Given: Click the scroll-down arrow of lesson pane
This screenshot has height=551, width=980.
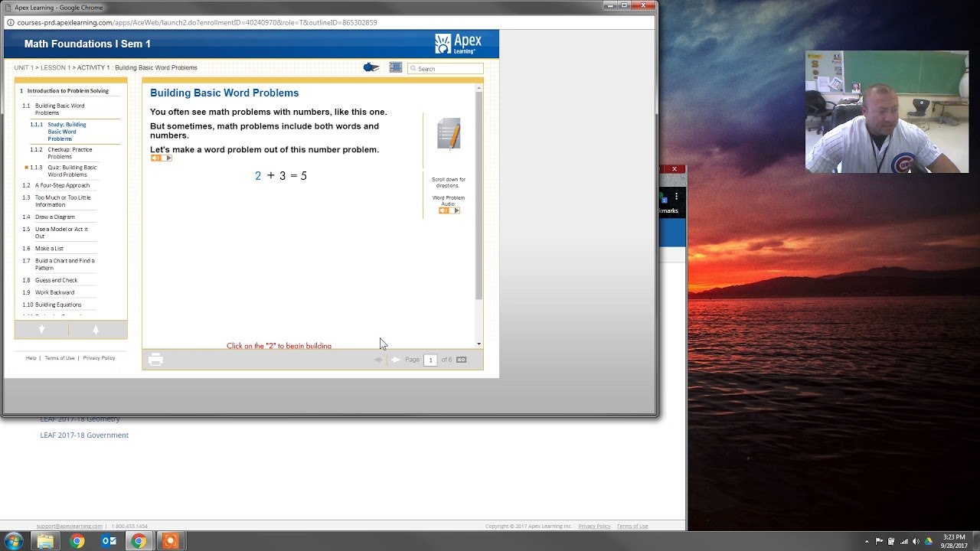Looking at the screenshot, I should click(479, 344).
